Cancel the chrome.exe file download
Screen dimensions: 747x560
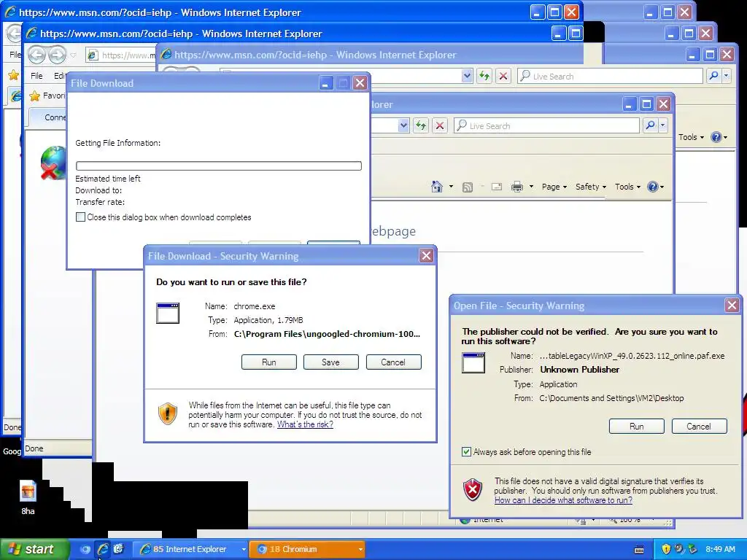(393, 362)
